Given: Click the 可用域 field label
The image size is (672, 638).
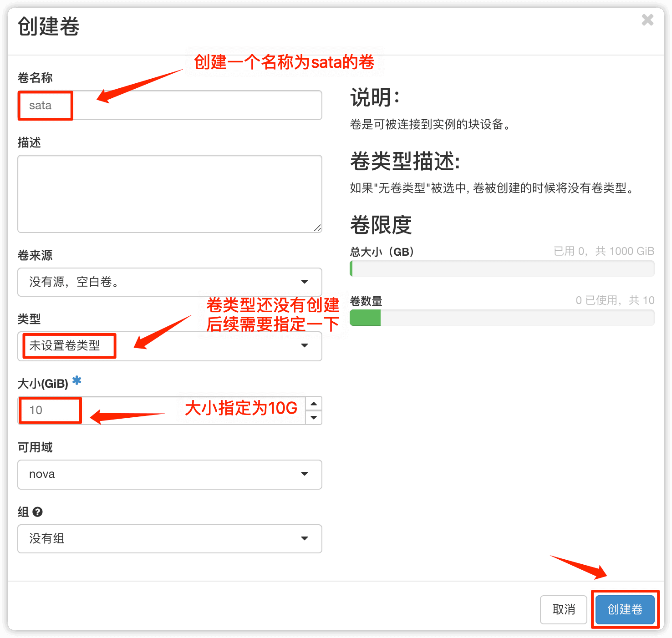Looking at the screenshot, I should pyautogui.click(x=35, y=447).
